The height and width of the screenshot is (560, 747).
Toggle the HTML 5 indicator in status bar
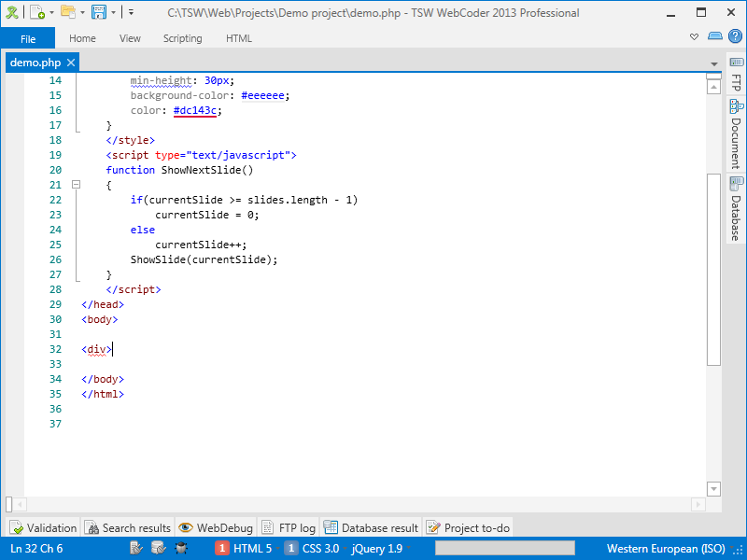tap(244, 549)
